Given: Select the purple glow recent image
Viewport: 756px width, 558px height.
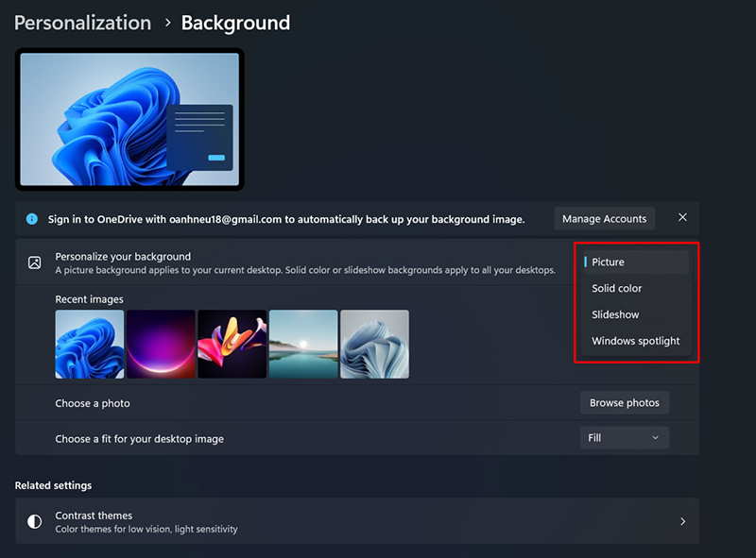Looking at the screenshot, I should [161, 344].
